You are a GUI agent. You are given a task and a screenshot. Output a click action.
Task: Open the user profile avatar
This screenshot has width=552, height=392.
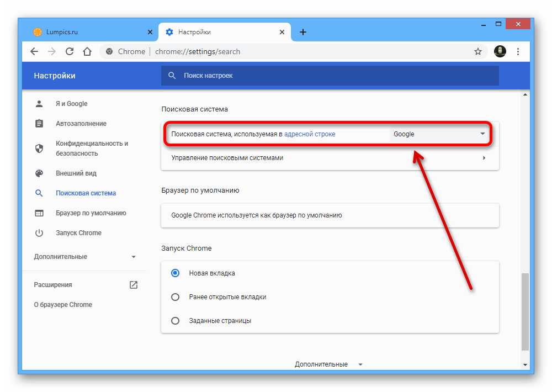[x=500, y=51]
